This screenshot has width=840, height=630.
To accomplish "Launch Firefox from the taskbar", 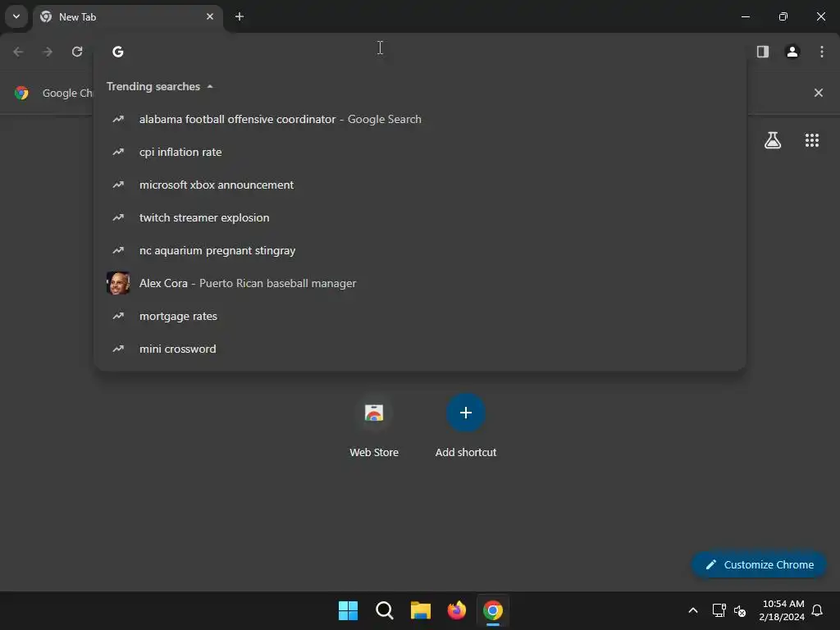I will [x=456, y=610].
